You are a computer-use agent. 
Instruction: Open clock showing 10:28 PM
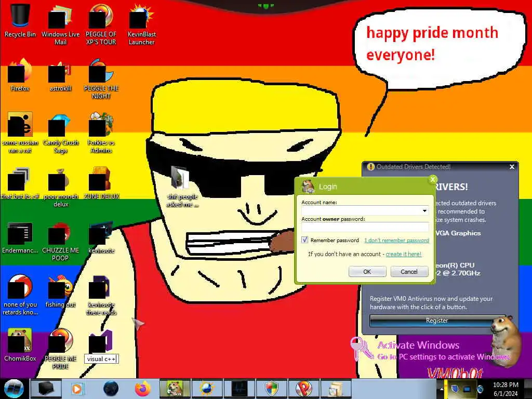click(506, 389)
